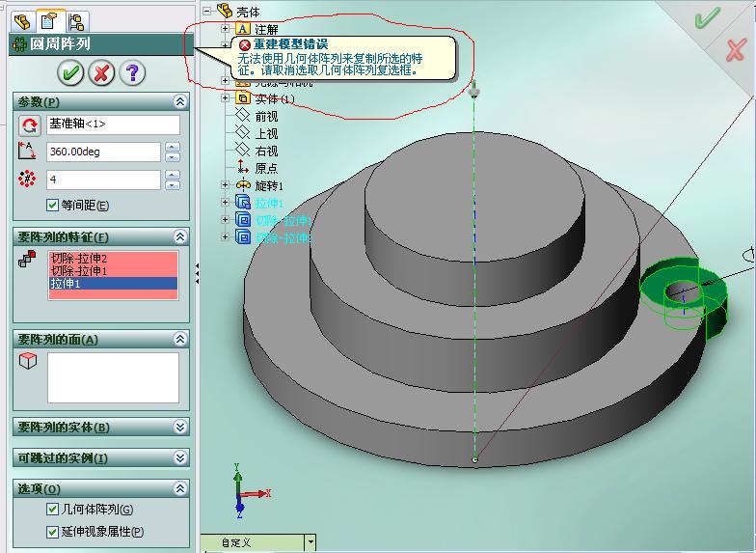This screenshot has width=756, height=553.
Task: Switch to the PropertyManager tab
Action: coord(50,21)
